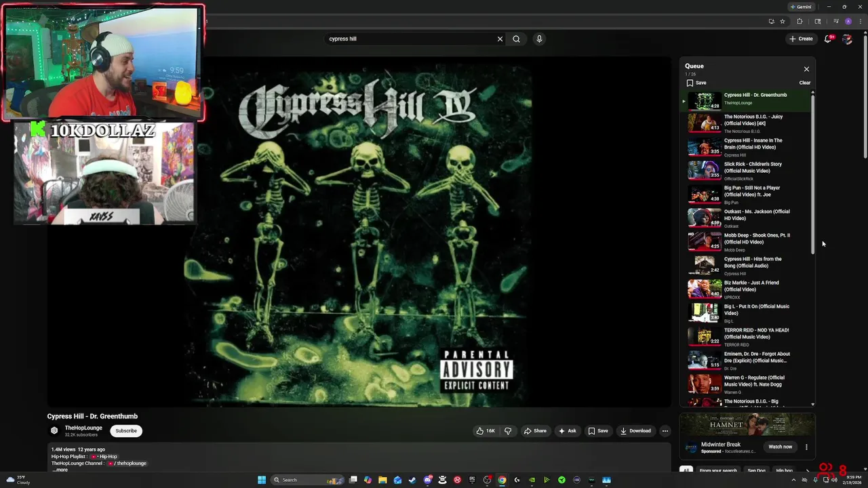This screenshot has height=488, width=868.
Task: Open TheHopLounge channel avatar
Action: click(54, 430)
